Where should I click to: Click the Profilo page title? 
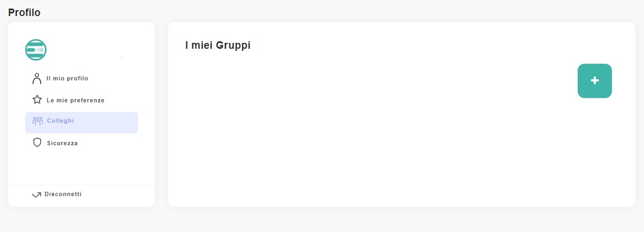24,12
